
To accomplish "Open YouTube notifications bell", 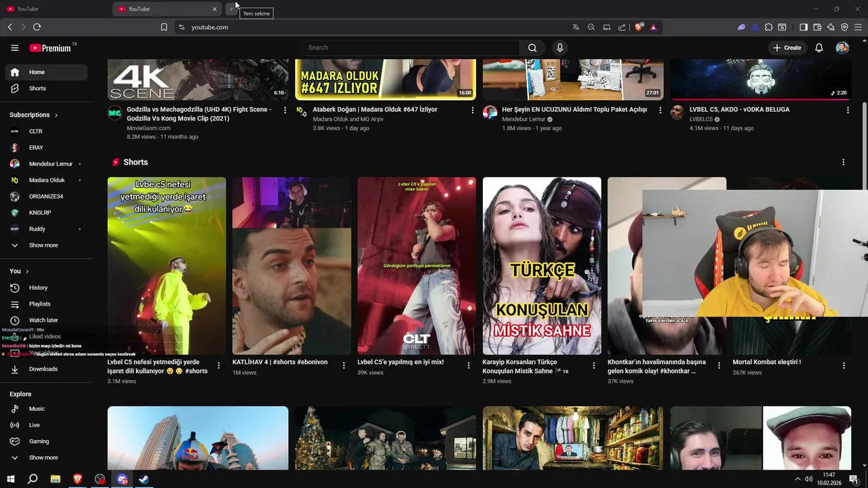I will click(819, 47).
